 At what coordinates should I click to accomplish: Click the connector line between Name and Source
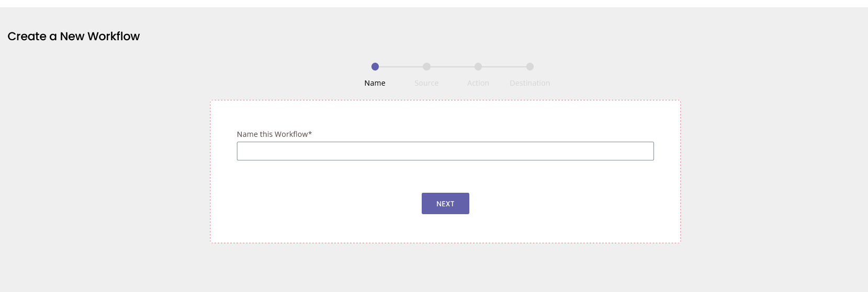point(401,66)
